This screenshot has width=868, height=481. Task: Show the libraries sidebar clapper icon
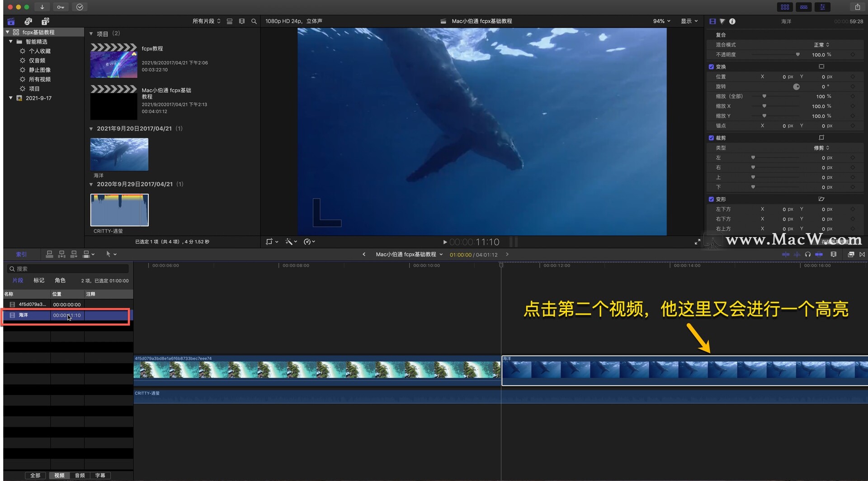11,21
